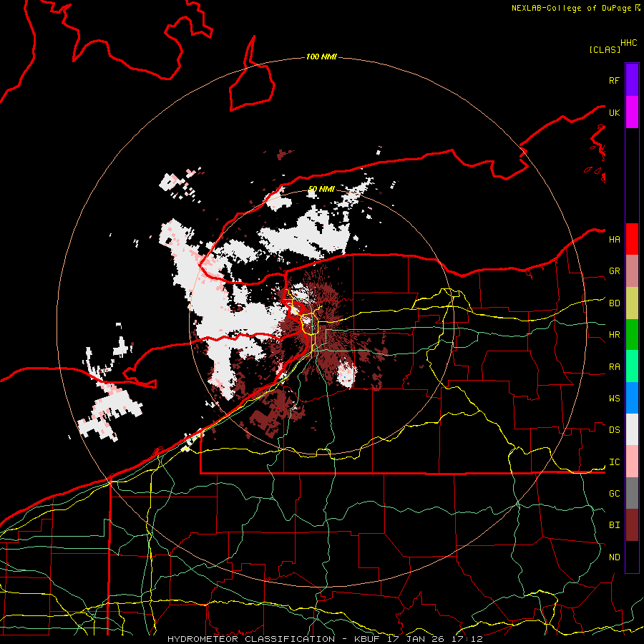Click the purple RF color swatch

632,80
